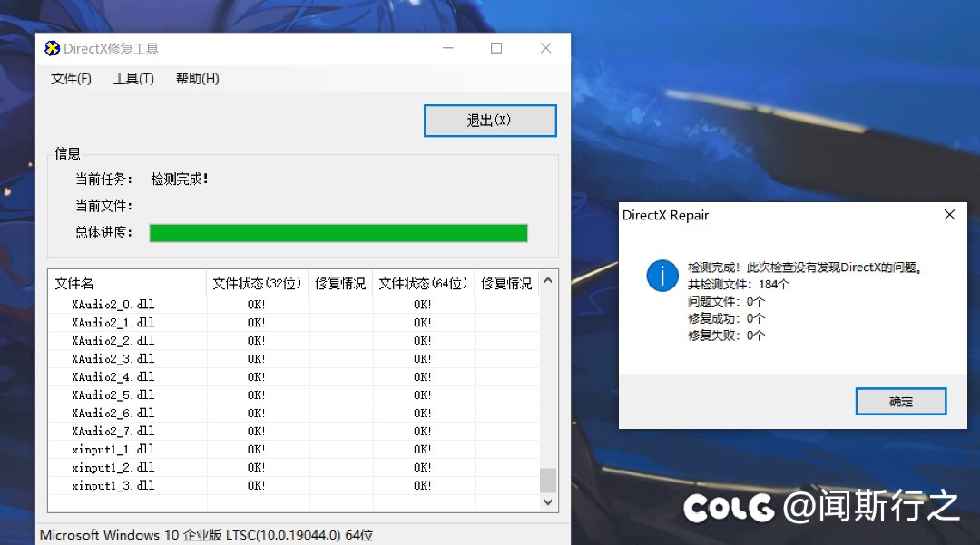Close the DirectX Repair result dialog
980x545 pixels.
pyautogui.click(x=949, y=215)
